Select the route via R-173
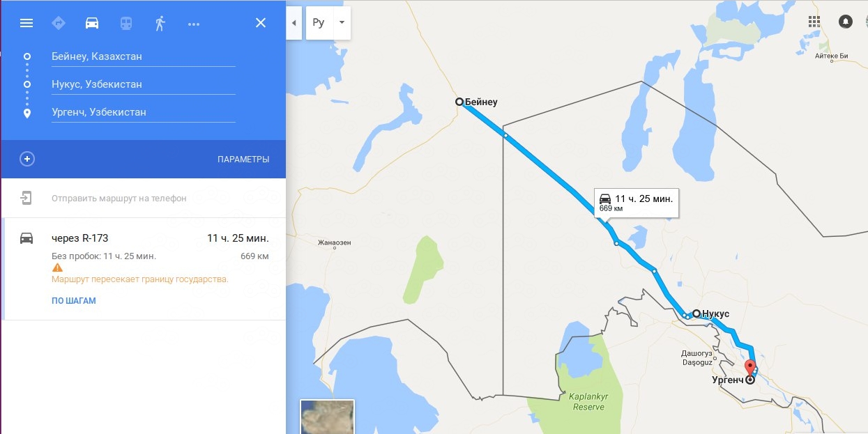 144,269
